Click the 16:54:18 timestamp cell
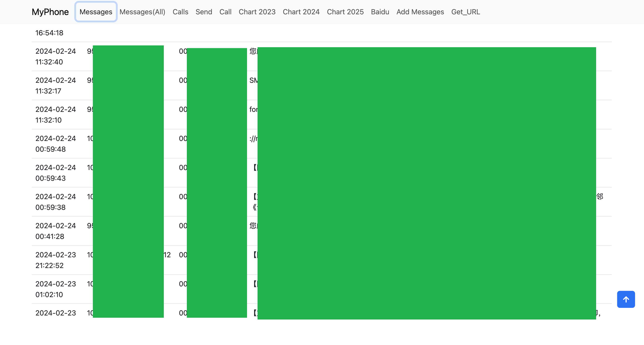 49,33
